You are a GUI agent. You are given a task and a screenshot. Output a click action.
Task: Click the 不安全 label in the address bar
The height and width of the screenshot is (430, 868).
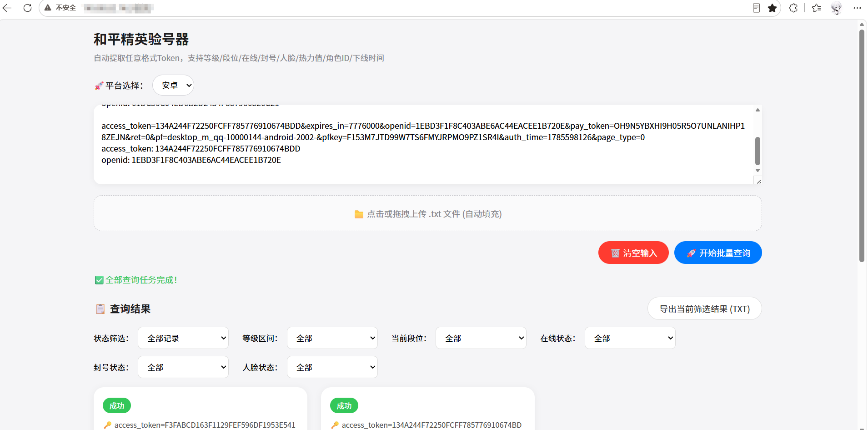pos(66,8)
